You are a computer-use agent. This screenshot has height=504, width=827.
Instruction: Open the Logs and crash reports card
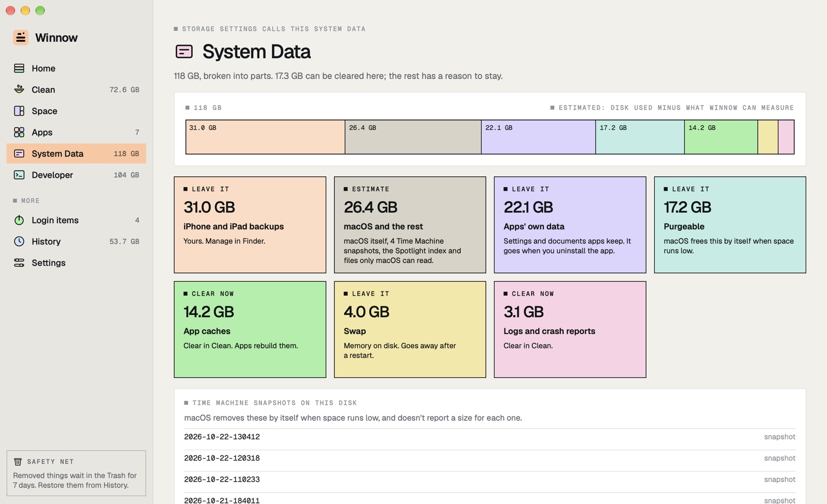570,329
